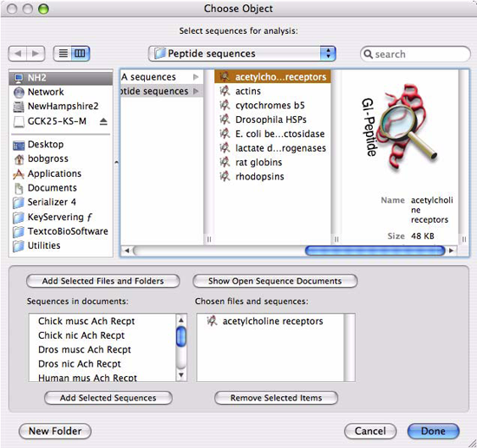This screenshot has width=477, height=448.
Task: Click the Done button
Action: (433, 431)
